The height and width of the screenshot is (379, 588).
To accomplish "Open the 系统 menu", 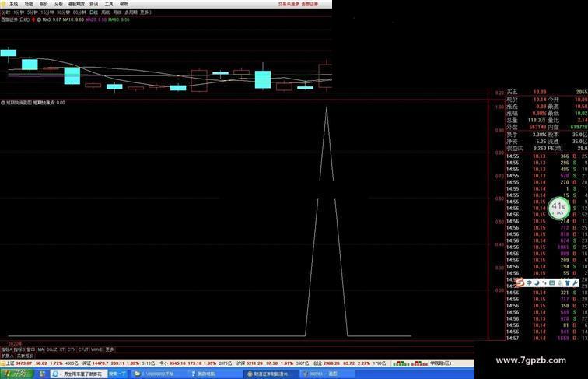I will point(13,4).
